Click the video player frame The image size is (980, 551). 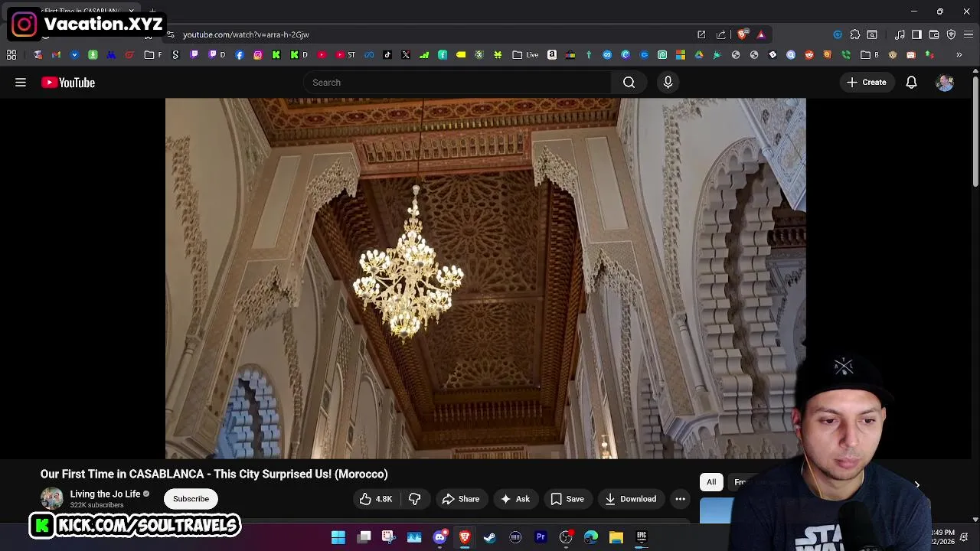(x=485, y=279)
